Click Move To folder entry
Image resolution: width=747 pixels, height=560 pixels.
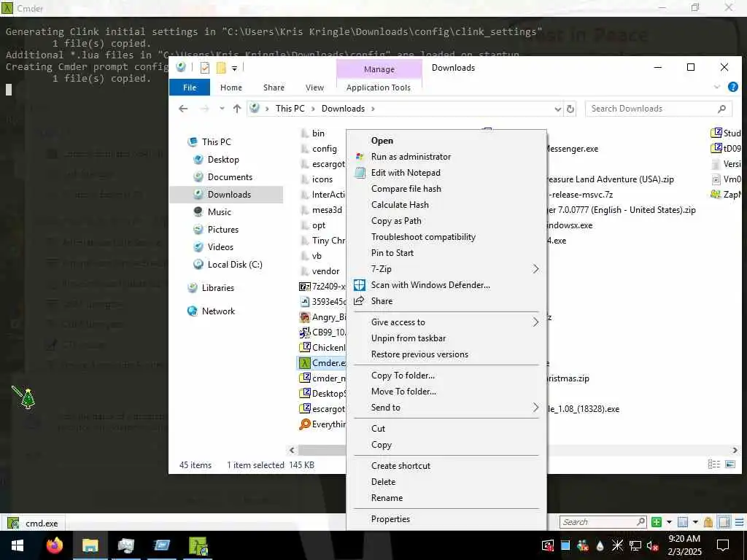403,392
